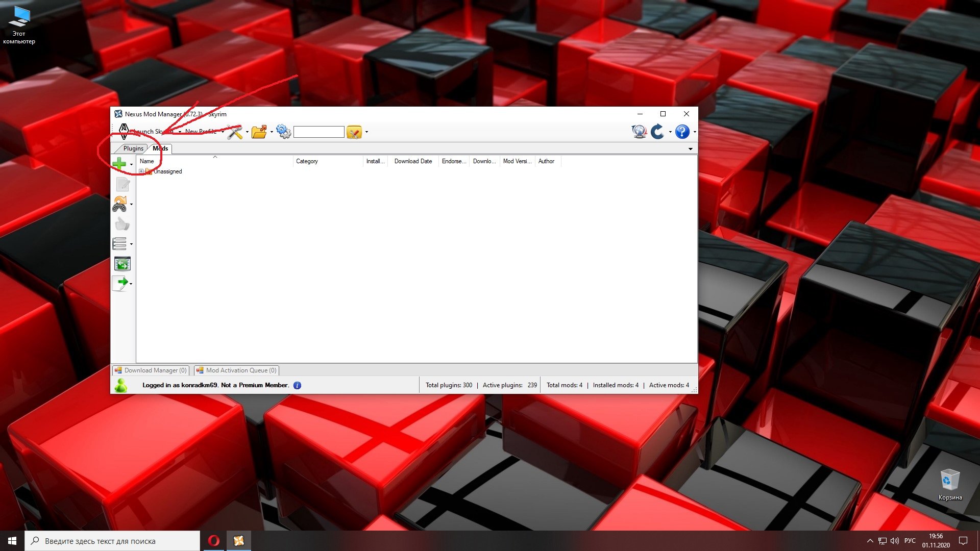Click the Tools wrench and screwdriver icon
980x551 pixels.
click(235, 132)
